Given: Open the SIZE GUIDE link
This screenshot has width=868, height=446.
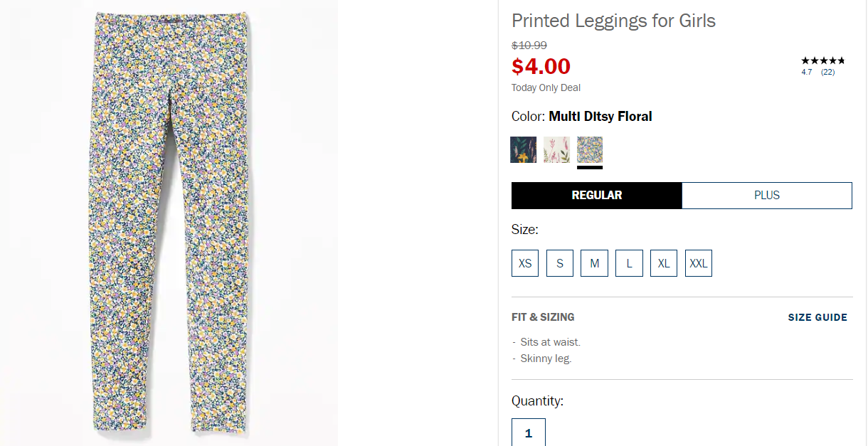Looking at the screenshot, I should pos(817,317).
